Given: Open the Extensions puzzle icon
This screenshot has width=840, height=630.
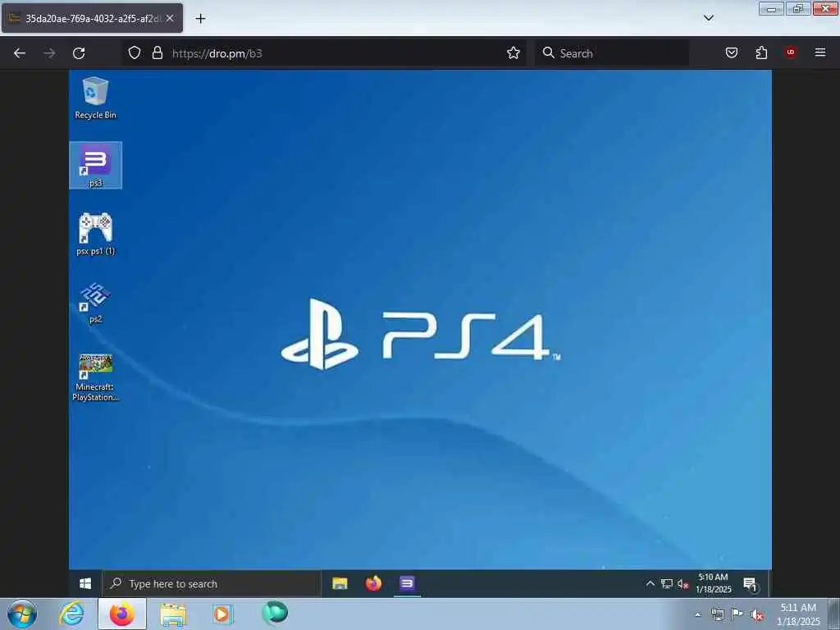Looking at the screenshot, I should (761, 53).
